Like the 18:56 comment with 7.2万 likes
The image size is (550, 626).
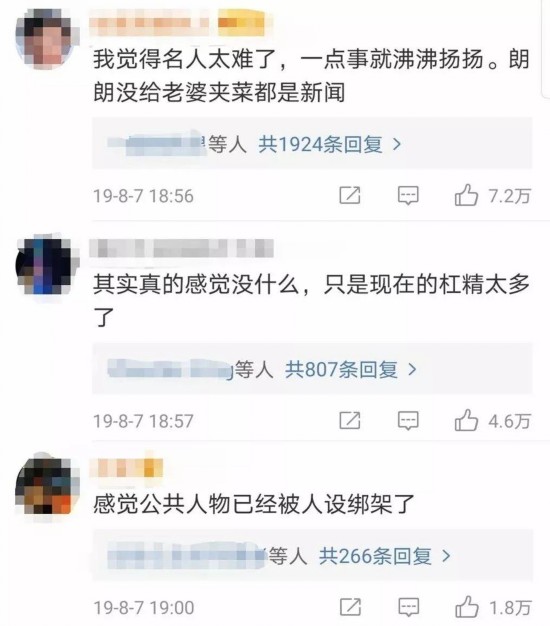coord(466,195)
